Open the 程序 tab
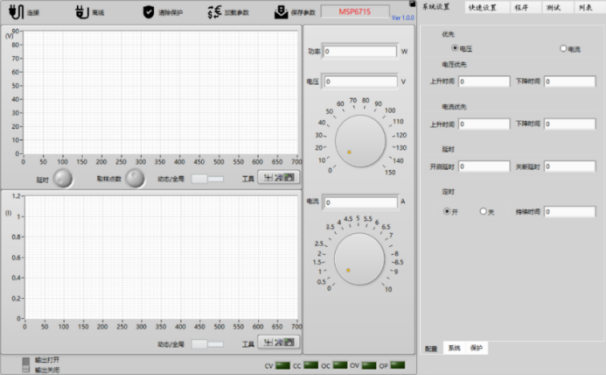606x375 pixels. coord(521,7)
